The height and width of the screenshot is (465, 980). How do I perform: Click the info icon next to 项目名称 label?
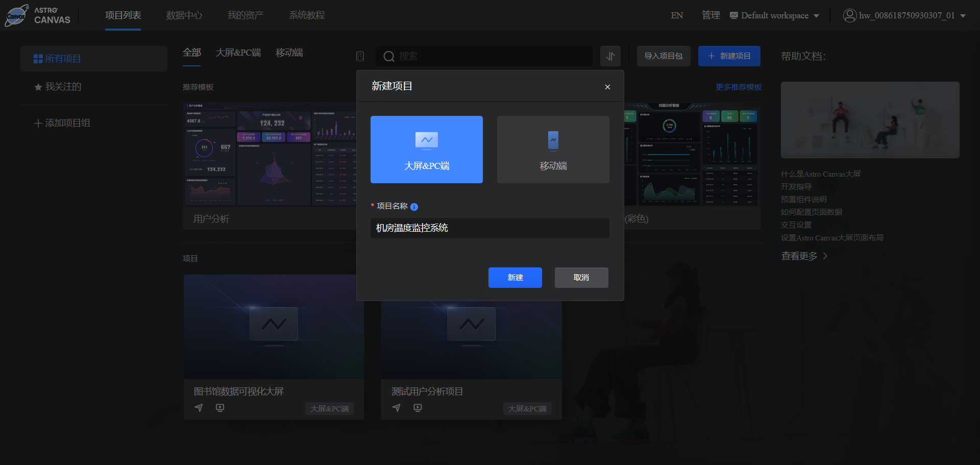414,207
